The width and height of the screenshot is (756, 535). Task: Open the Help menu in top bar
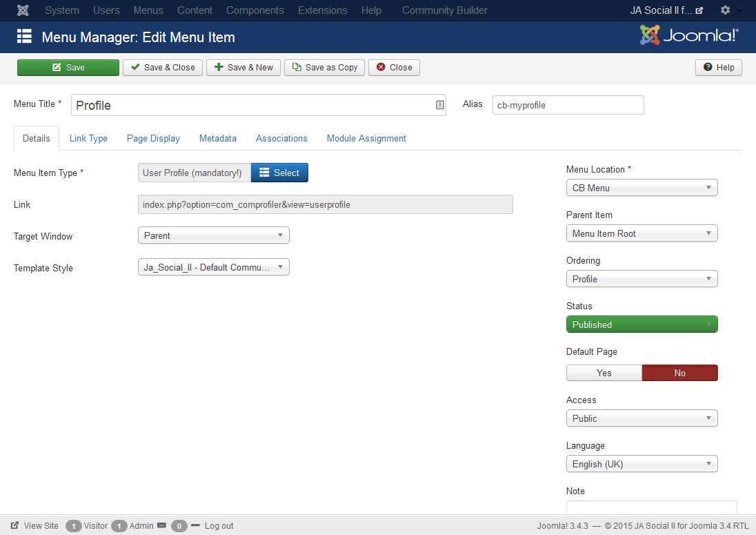(371, 10)
